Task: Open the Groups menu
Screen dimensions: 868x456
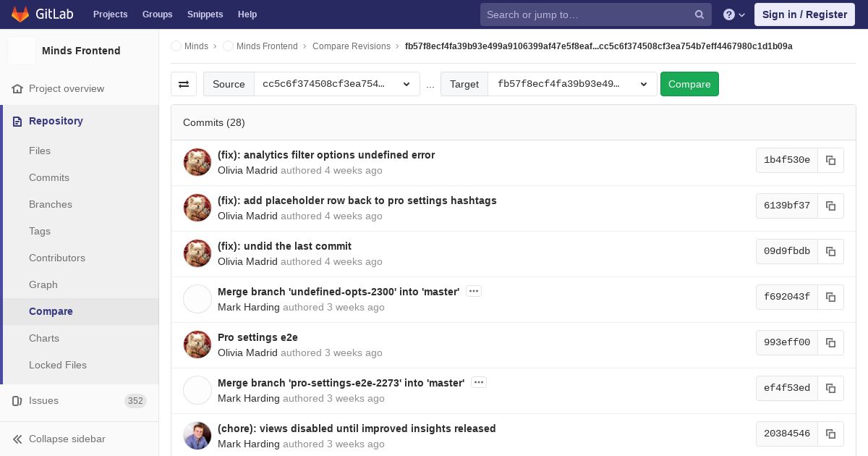Action: click(157, 14)
